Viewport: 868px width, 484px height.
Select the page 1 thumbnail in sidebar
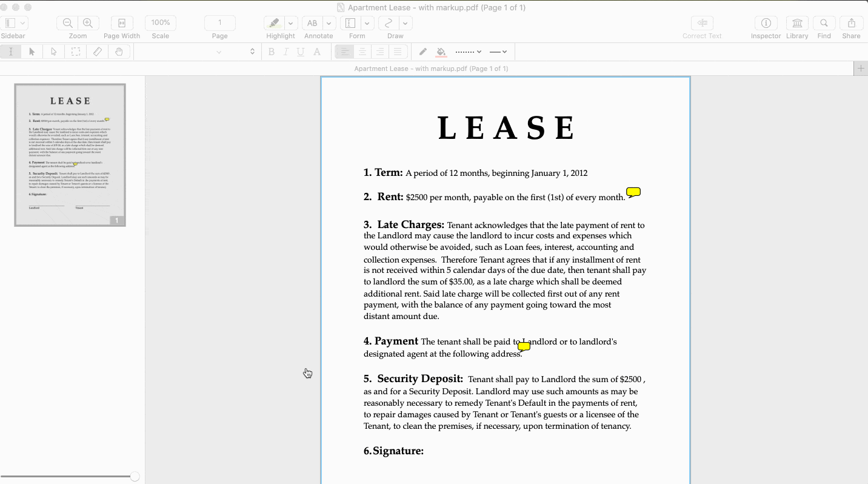pos(70,155)
